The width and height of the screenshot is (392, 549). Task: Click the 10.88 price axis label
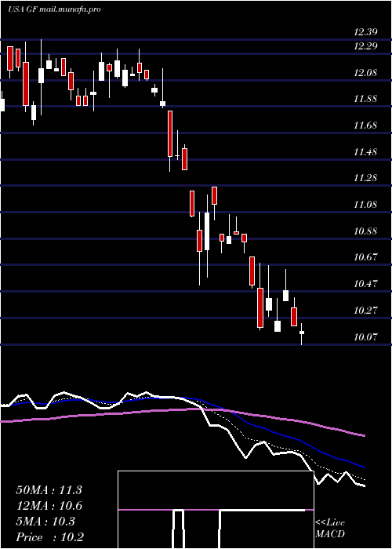pyautogui.click(x=365, y=231)
